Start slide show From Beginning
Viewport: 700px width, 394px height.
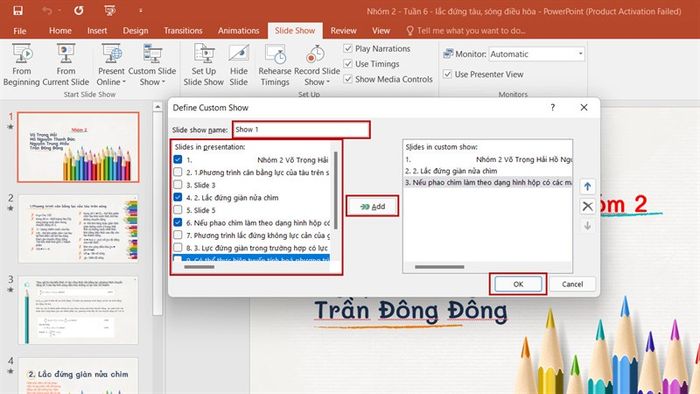click(21, 65)
